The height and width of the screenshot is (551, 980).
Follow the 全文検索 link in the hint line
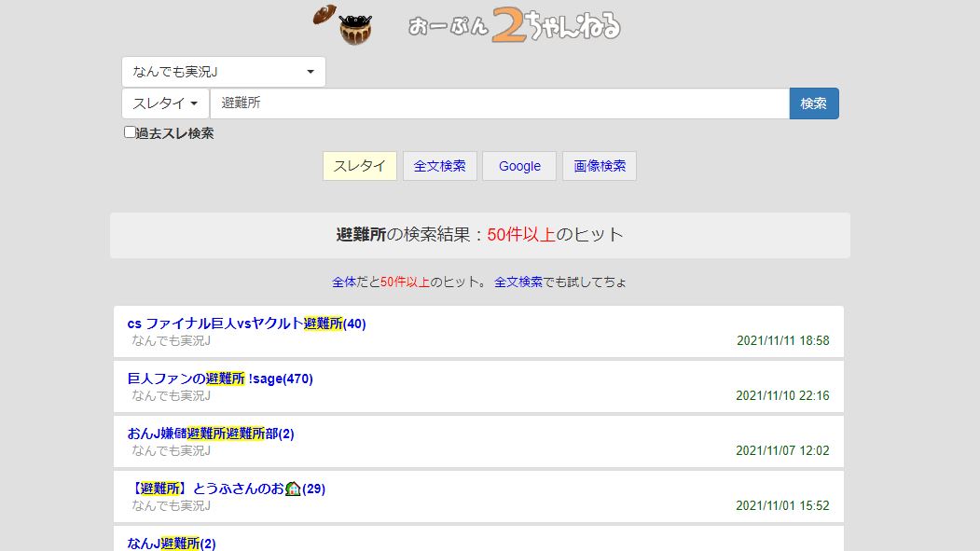(x=518, y=282)
